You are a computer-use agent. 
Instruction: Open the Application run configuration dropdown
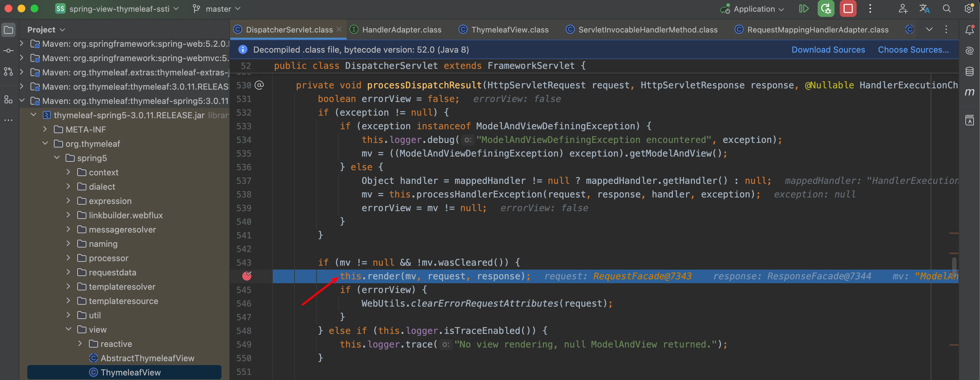(752, 9)
